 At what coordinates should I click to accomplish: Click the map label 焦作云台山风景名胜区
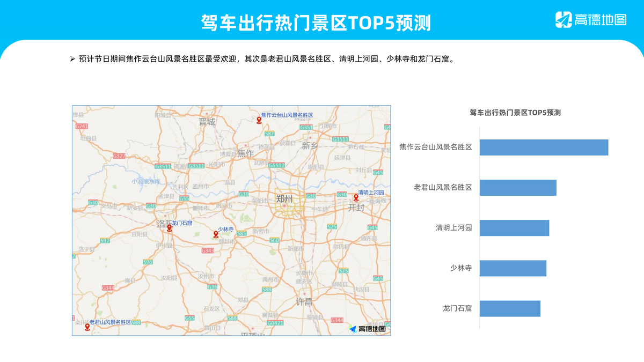(x=287, y=115)
